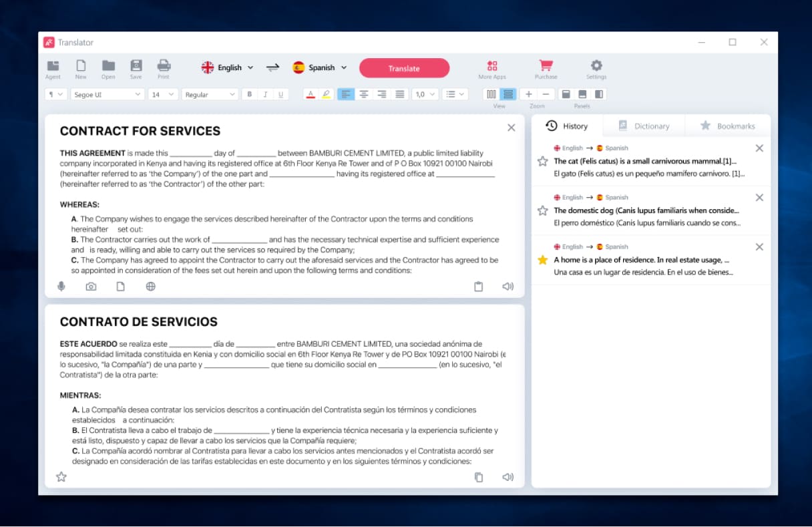The width and height of the screenshot is (812, 527).
Task: Switch to the Bookmarks tab
Action: pyautogui.click(x=728, y=126)
